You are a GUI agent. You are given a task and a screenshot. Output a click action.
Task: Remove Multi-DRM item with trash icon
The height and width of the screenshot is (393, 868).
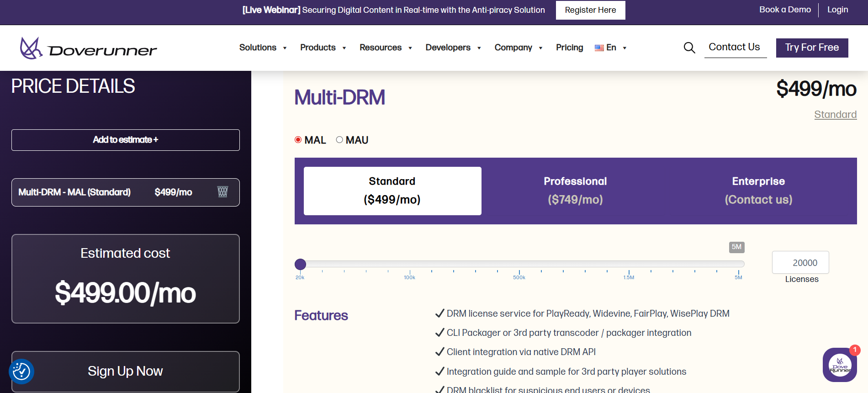pyautogui.click(x=222, y=192)
